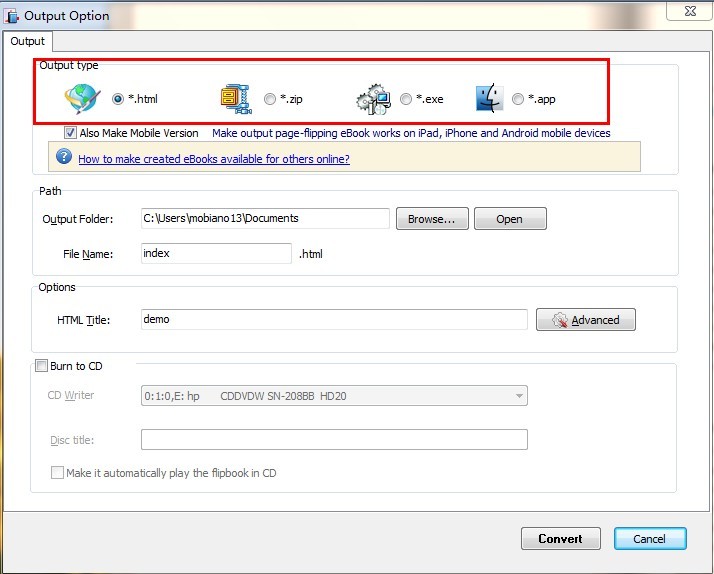Click the ".html" extension label
The image size is (714, 574).
tap(311, 254)
